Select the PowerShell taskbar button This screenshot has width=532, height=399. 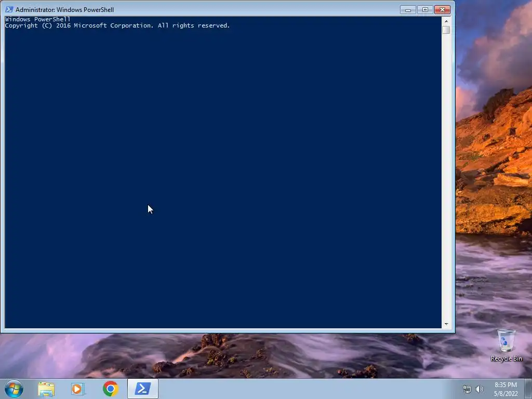(x=143, y=389)
